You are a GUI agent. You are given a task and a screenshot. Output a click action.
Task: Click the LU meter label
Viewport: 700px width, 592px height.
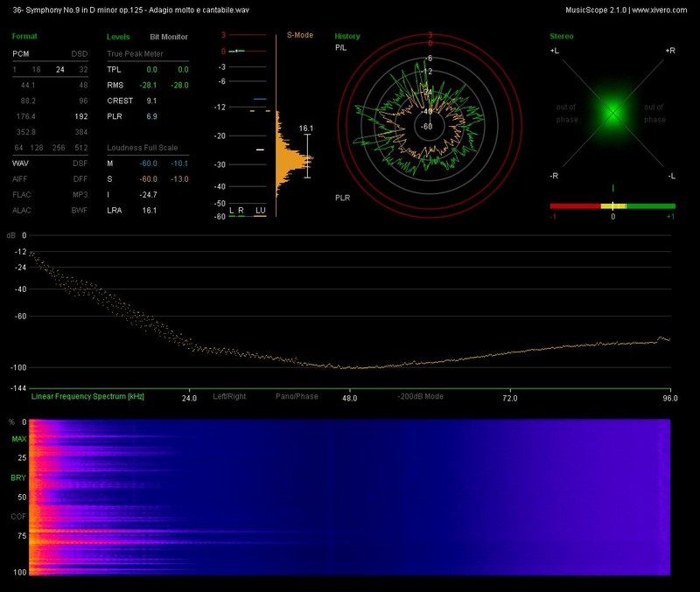pos(260,211)
